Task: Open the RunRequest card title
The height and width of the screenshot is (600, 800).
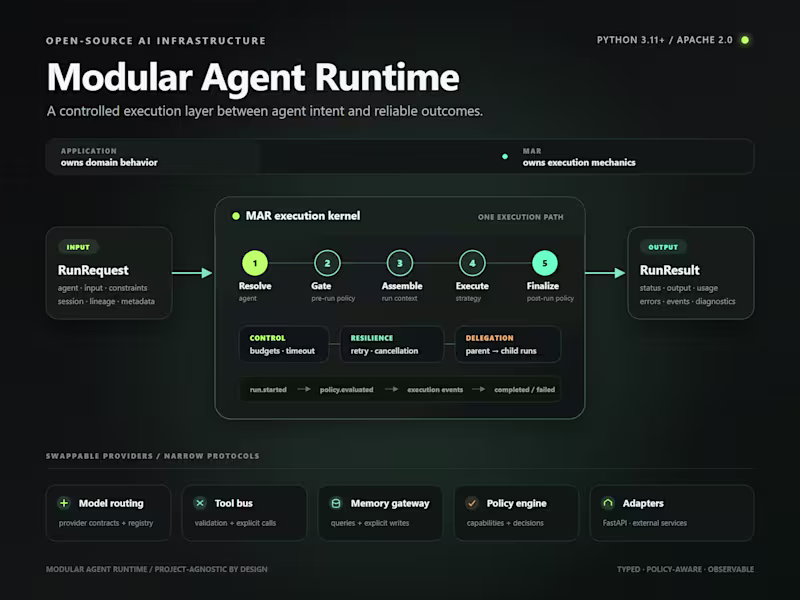Action: click(x=93, y=270)
